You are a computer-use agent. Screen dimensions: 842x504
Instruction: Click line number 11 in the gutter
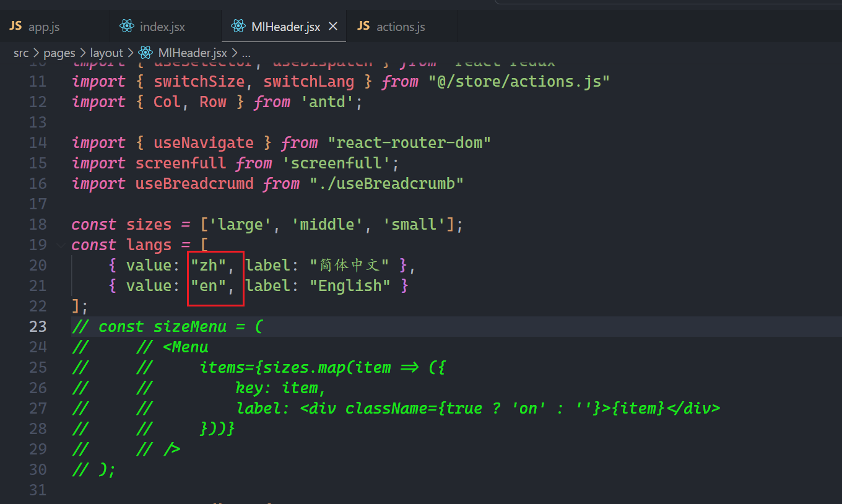pyautogui.click(x=38, y=81)
